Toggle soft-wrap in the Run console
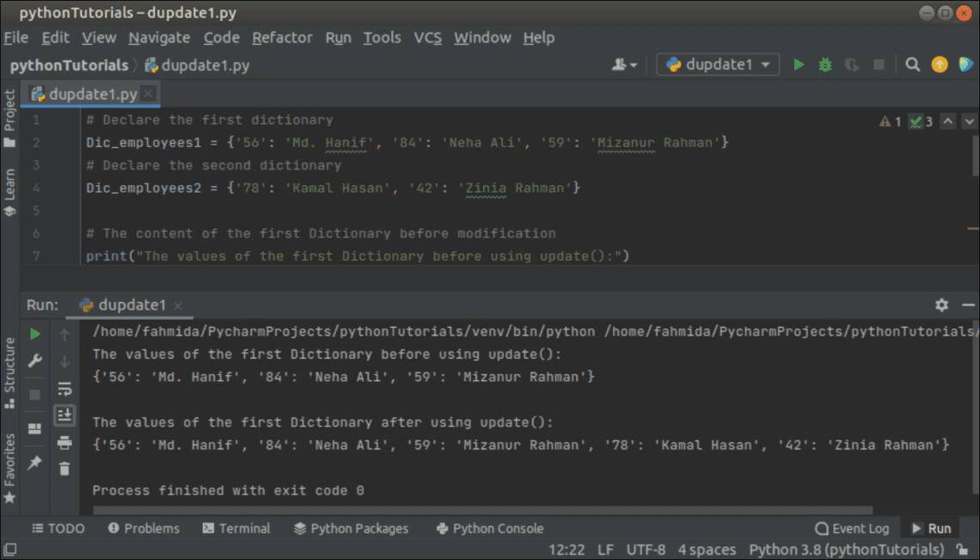 coord(64,389)
